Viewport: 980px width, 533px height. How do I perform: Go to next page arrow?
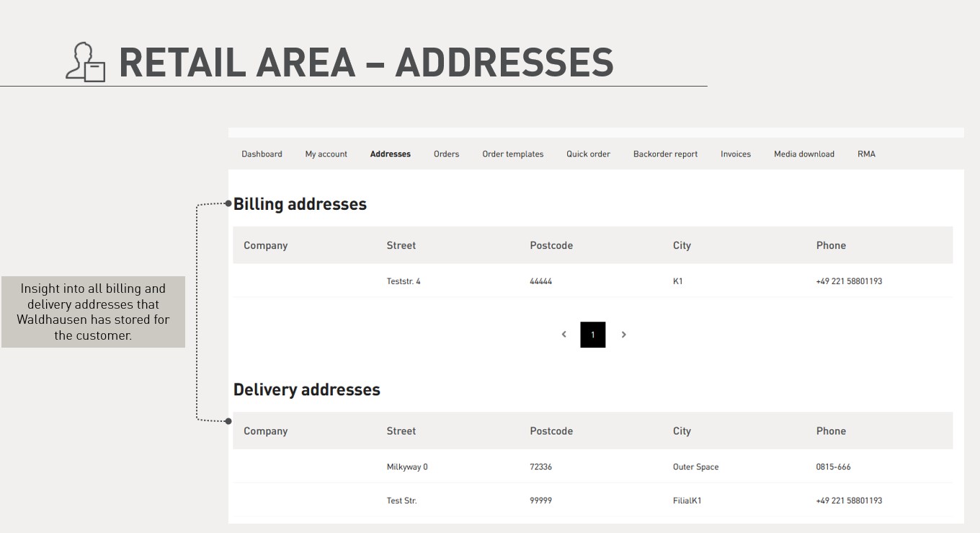coord(624,335)
